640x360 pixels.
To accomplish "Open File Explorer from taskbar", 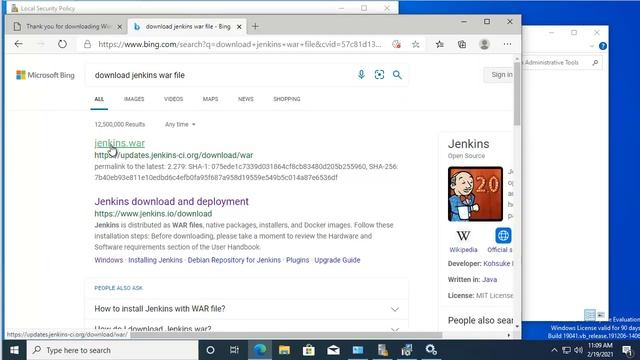I will pos(284,350).
